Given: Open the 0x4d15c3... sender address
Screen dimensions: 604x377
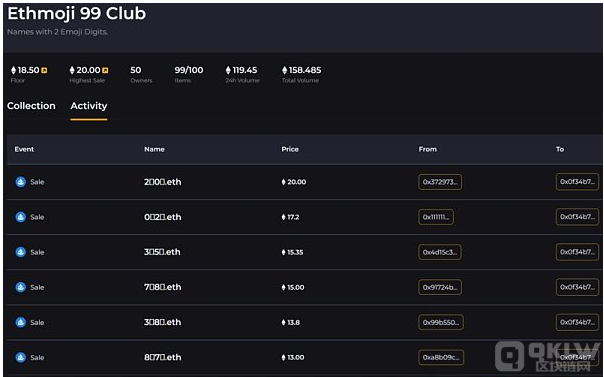Looking at the screenshot, I should click(440, 252).
